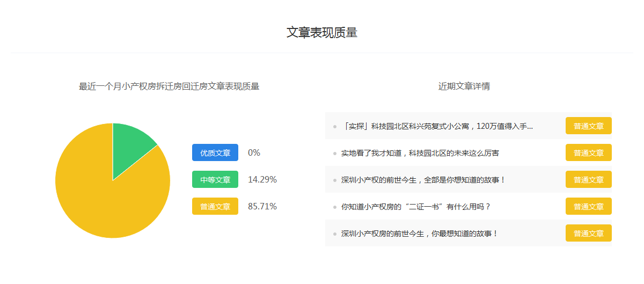Click the 85.71% percentage value
This screenshot has width=644, height=284.
[262, 206]
